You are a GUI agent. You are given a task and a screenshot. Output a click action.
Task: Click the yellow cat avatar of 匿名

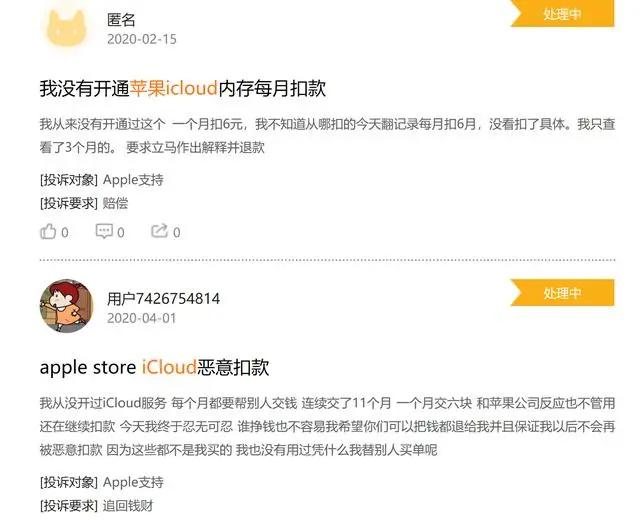click(66, 29)
